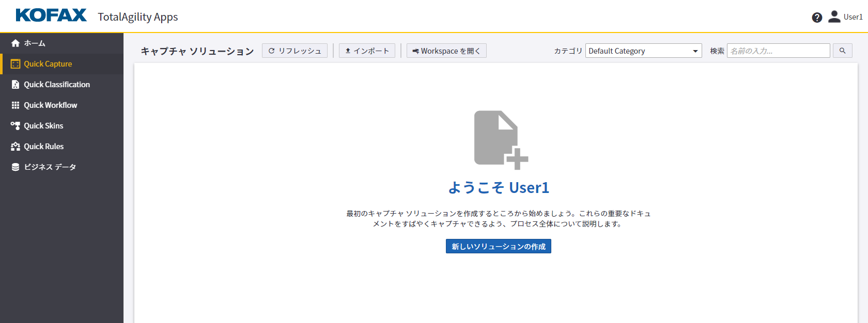Viewport: 868px width, 323px height.
Task: Open the Default Category dropdown
Action: point(643,51)
